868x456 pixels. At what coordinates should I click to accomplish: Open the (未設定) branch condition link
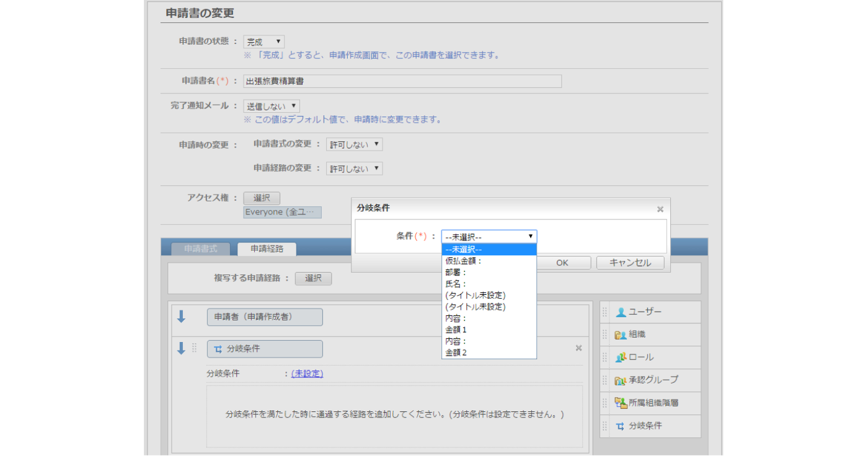coord(307,374)
